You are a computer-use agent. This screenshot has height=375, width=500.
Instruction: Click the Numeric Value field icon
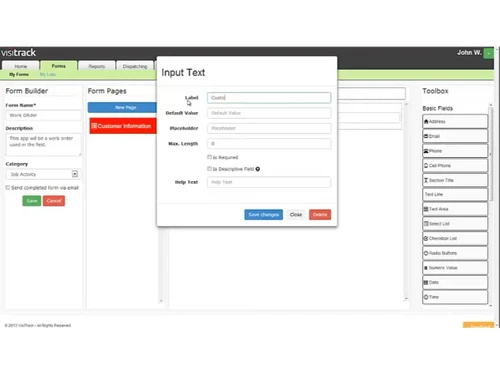coord(426,268)
